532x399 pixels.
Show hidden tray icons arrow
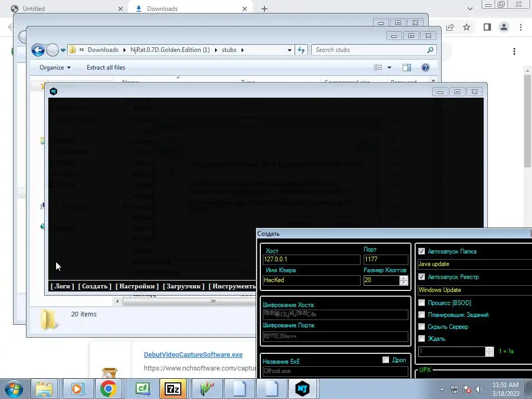point(442,390)
